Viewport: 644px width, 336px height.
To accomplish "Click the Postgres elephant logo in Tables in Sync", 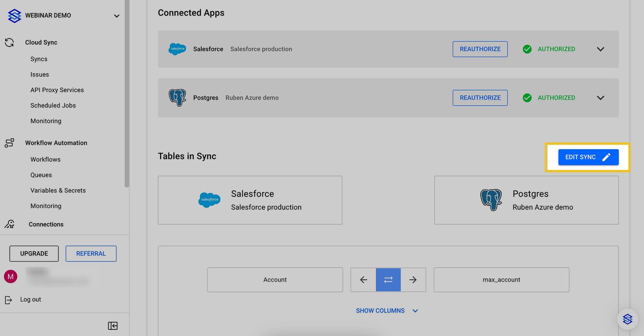I will pos(491,200).
